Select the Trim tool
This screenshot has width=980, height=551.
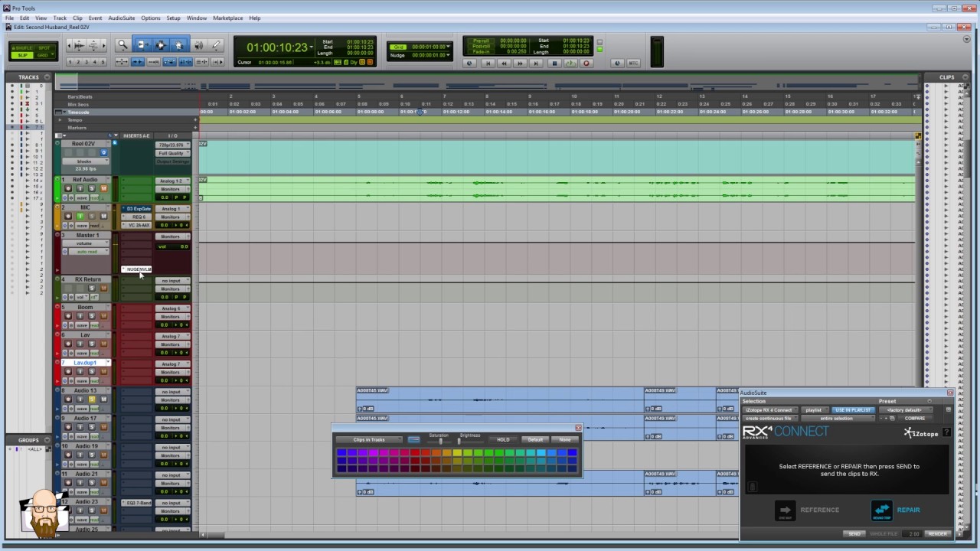(x=142, y=45)
